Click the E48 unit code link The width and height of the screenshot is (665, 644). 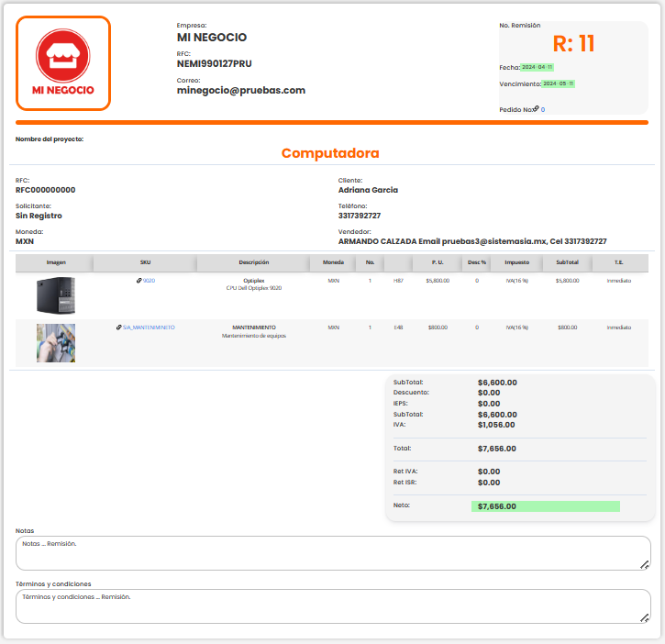coord(398,327)
